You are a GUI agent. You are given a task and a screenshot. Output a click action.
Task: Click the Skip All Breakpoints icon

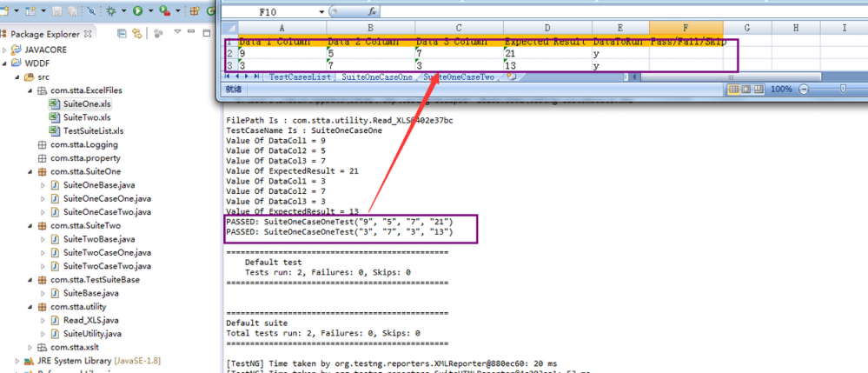pos(90,10)
